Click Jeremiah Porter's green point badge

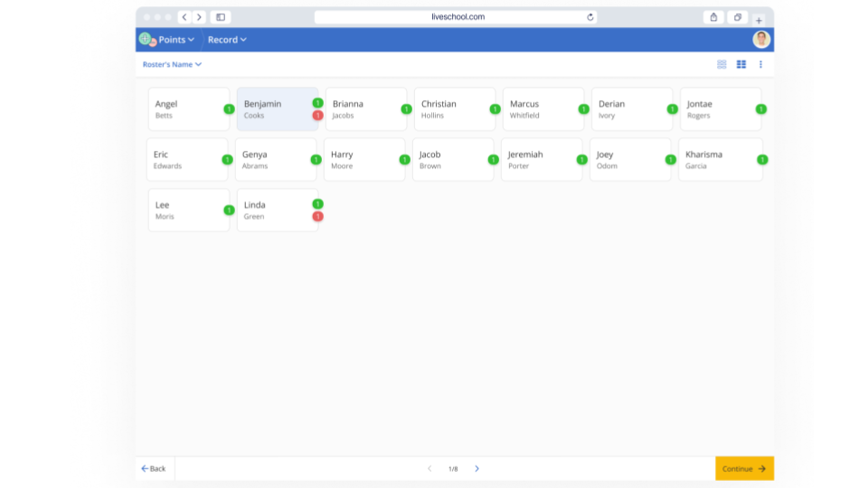(581, 159)
